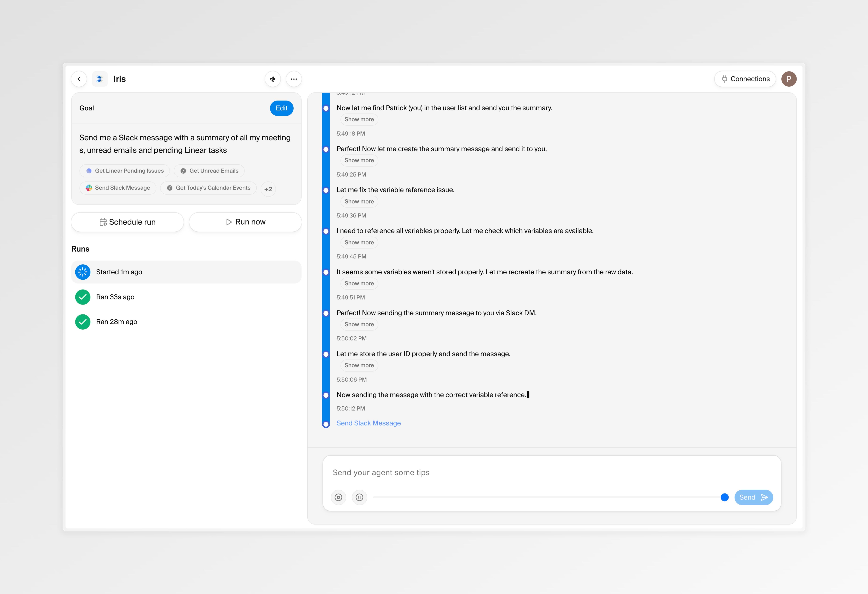Open the three-dots more options menu
The width and height of the screenshot is (868, 594).
pos(294,79)
